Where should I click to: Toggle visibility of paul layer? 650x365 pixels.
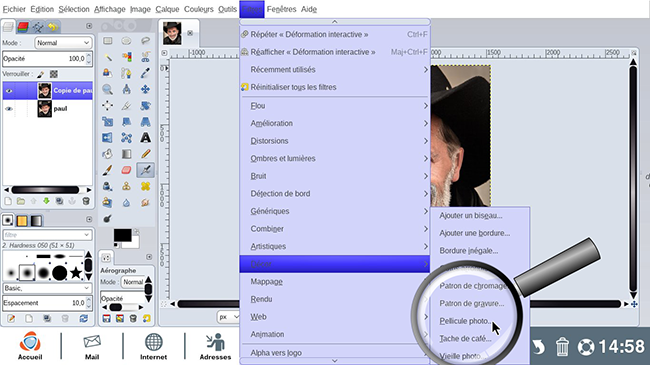click(9, 109)
